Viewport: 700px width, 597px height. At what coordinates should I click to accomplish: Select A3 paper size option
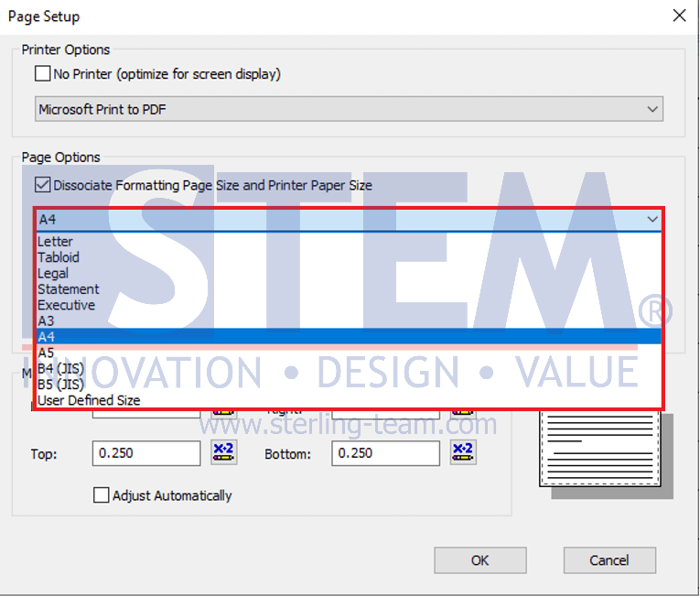click(47, 321)
